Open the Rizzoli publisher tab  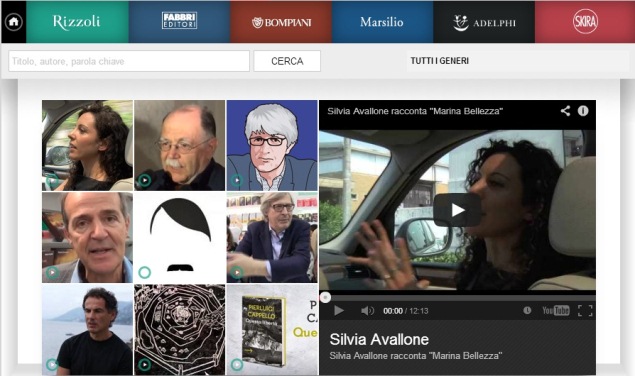[x=77, y=22]
